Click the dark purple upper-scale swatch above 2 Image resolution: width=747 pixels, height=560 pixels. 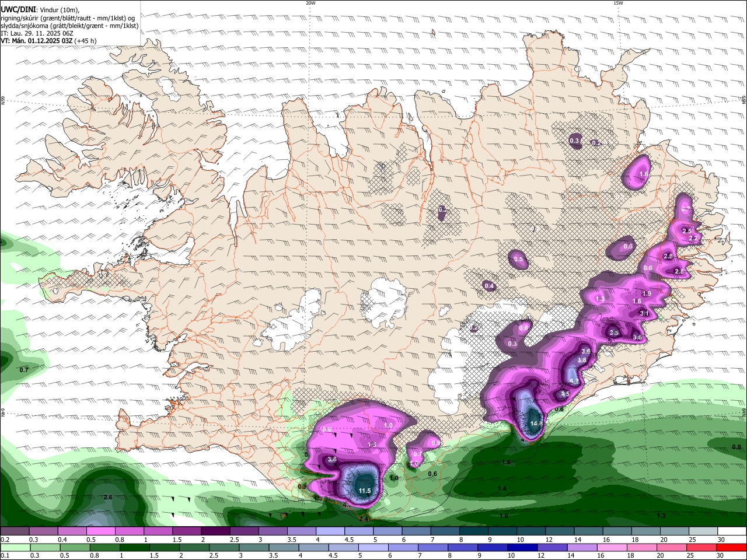point(215,531)
